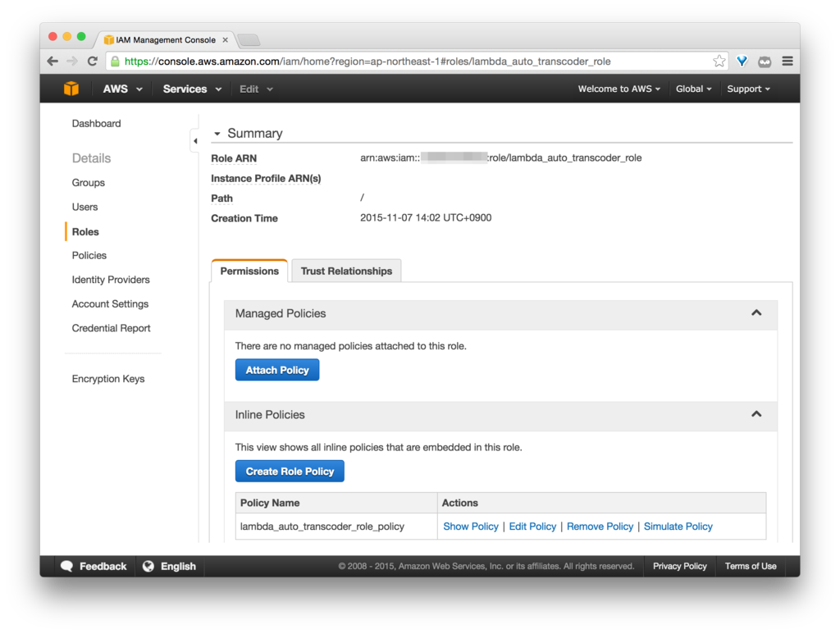
Task: Open Users in the sidebar
Action: click(84, 207)
